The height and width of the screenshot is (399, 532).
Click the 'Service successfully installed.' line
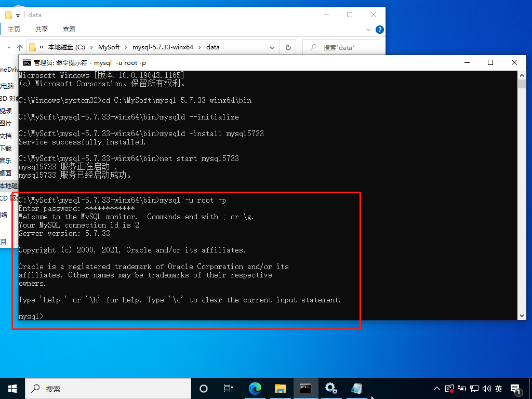(82, 142)
